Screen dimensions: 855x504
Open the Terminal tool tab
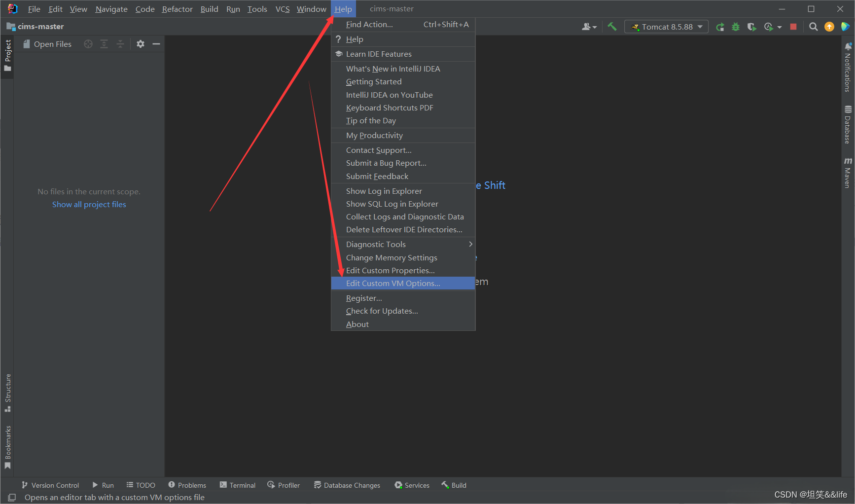pyautogui.click(x=238, y=485)
